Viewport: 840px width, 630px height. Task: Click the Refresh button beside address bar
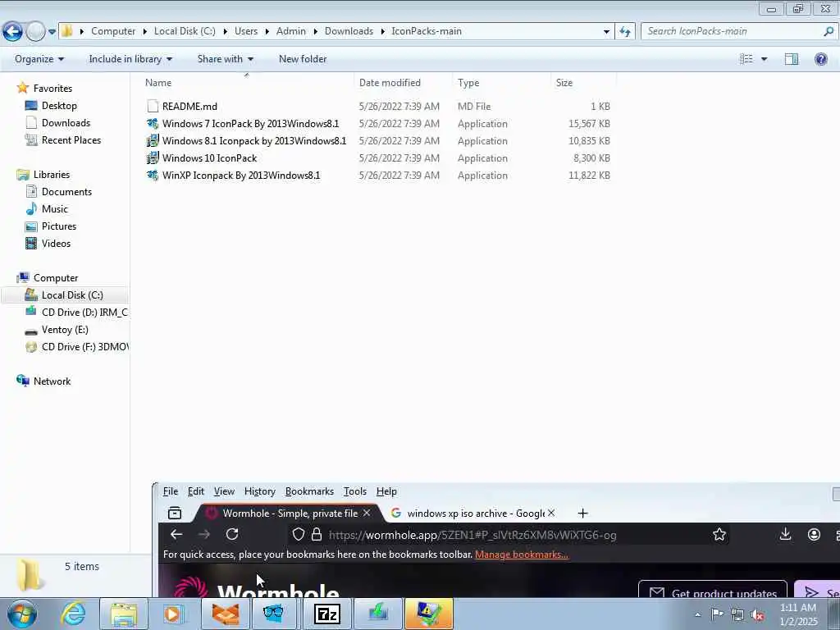624,31
